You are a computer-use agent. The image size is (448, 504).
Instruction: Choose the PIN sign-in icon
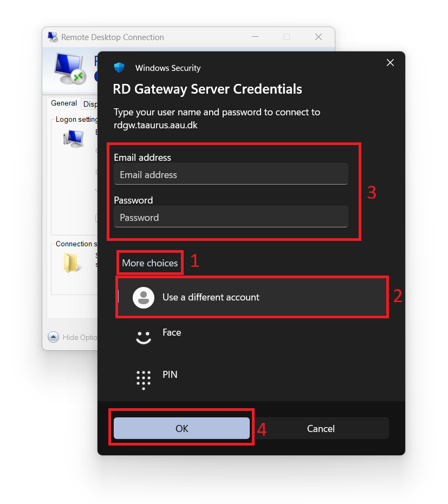pyautogui.click(x=143, y=379)
